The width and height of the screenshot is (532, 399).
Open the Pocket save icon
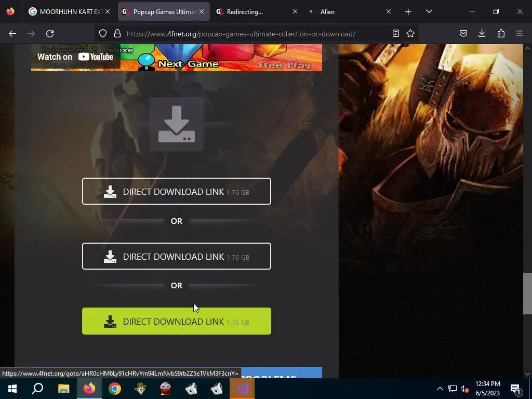(463, 34)
